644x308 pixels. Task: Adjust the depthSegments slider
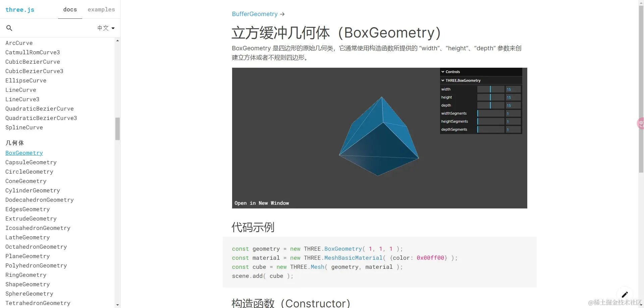pos(491,129)
